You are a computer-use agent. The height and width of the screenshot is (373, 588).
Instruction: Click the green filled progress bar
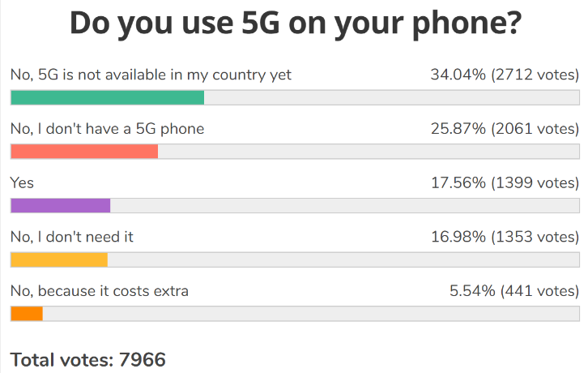(x=107, y=98)
